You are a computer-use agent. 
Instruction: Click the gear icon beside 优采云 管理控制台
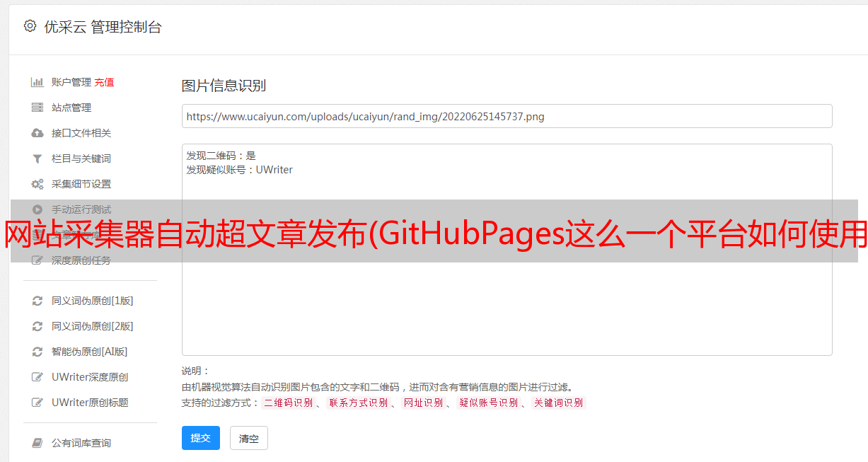(30, 26)
